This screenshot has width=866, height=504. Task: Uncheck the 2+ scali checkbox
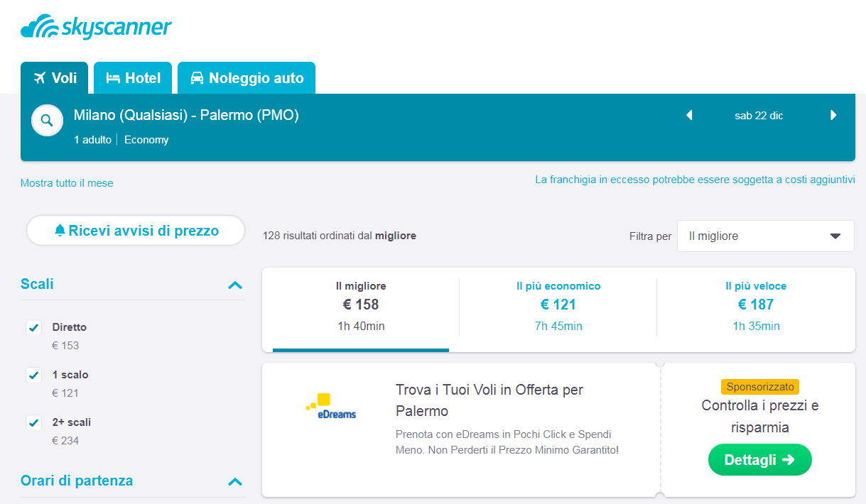tap(33, 422)
